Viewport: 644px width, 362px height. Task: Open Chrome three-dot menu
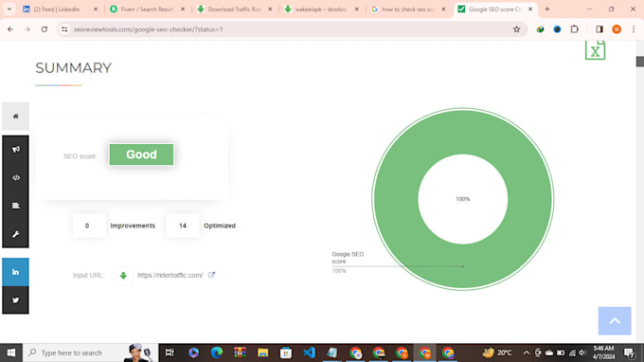[x=634, y=29]
